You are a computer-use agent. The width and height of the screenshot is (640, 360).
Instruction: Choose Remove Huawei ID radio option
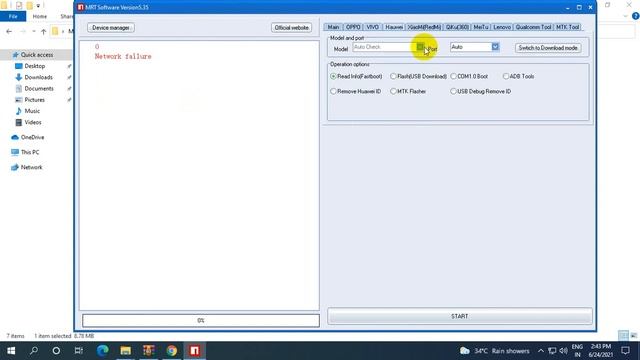click(x=356, y=91)
